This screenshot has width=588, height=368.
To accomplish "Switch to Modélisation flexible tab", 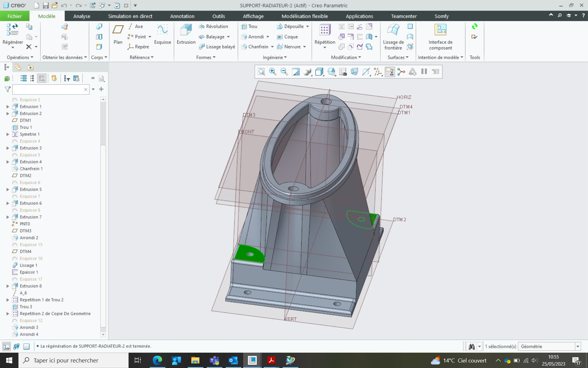I will pyautogui.click(x=304, y=16).
